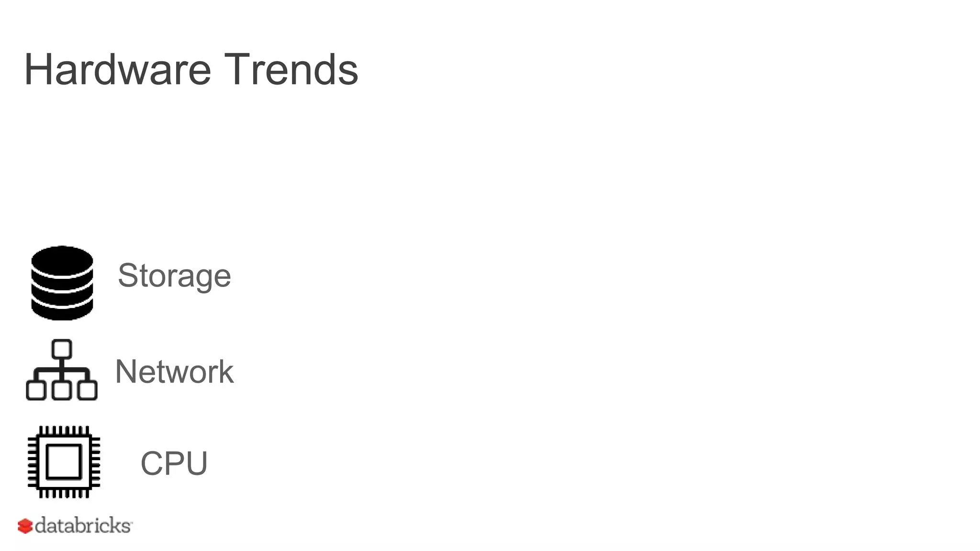Select the bottom-right node of network icon
The height and width of the screenshot is (551, 980).
pyautogui.click(x=87, y=390)
